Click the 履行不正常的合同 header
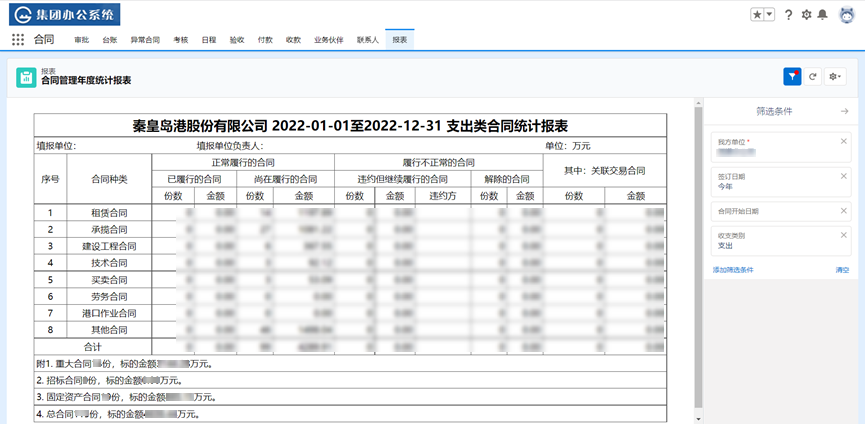The image size is (865, 424). coord(439,163)
